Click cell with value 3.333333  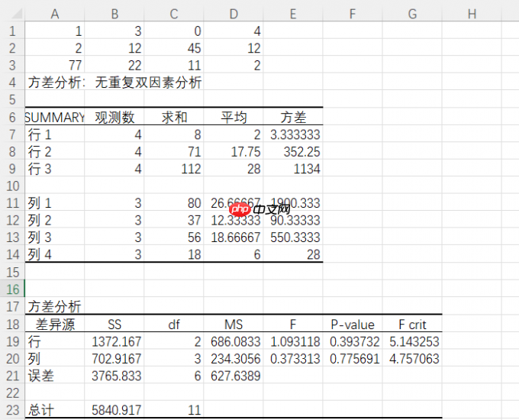[293, 134]
